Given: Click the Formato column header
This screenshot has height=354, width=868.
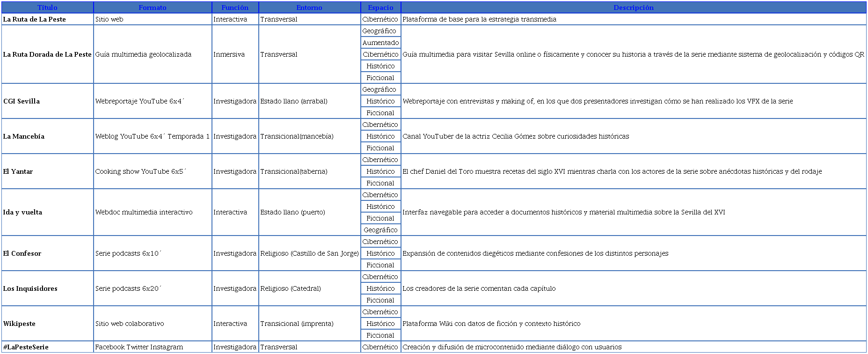Looking at the screenshot, I should (x=153, y=7).
